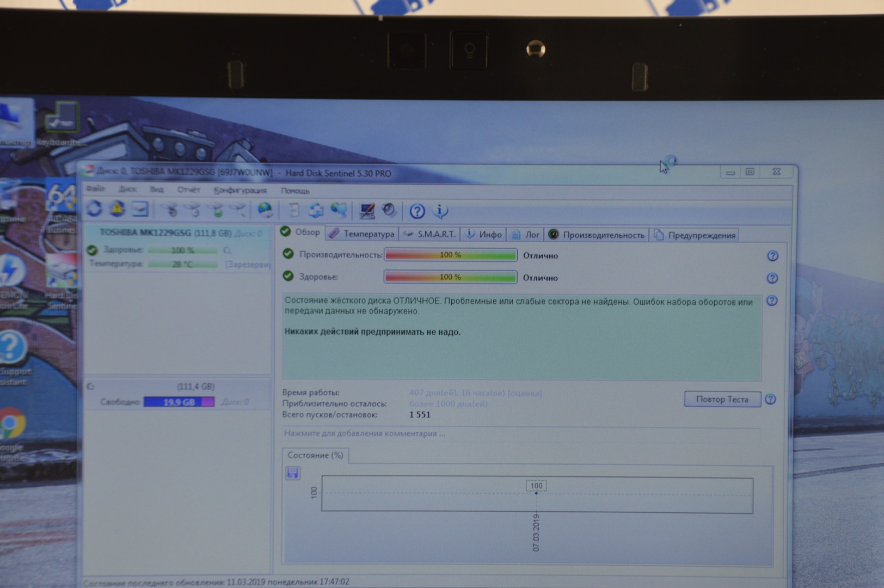
Task: Click help icon beside status description box
Action: (772, 301)
